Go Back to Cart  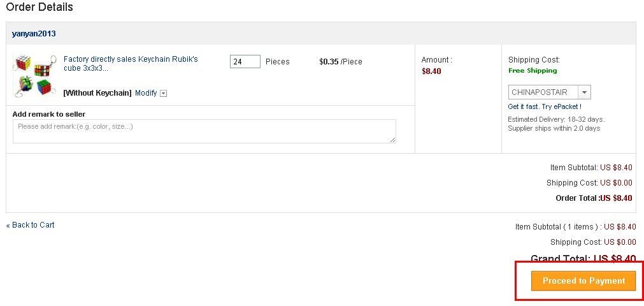[x=31, y=225]
